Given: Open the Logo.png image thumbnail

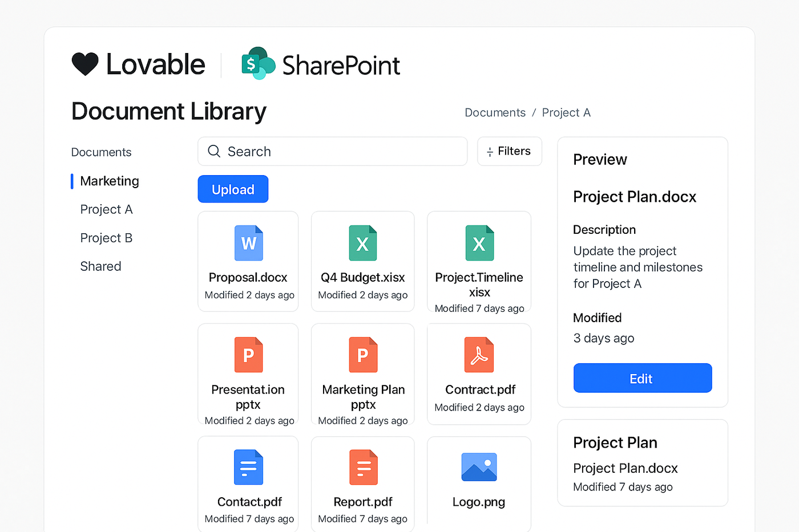Looking at the screenshot, I should [x=479, y=468].
